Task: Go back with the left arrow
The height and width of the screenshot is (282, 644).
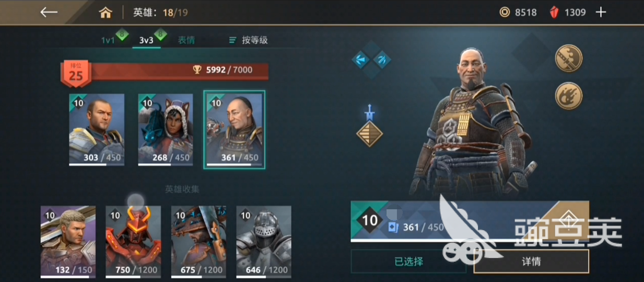Action: (x=49, y=12)
